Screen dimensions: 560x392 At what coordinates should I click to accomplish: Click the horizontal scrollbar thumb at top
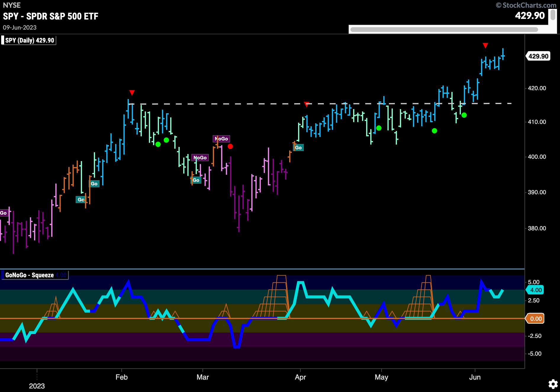click(444, 30)
